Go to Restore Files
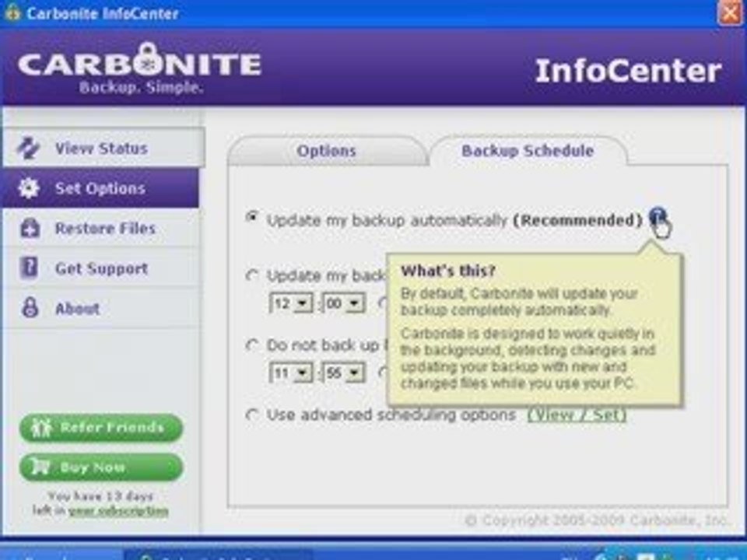The image size is (747, 560). (x=100, y=228)
